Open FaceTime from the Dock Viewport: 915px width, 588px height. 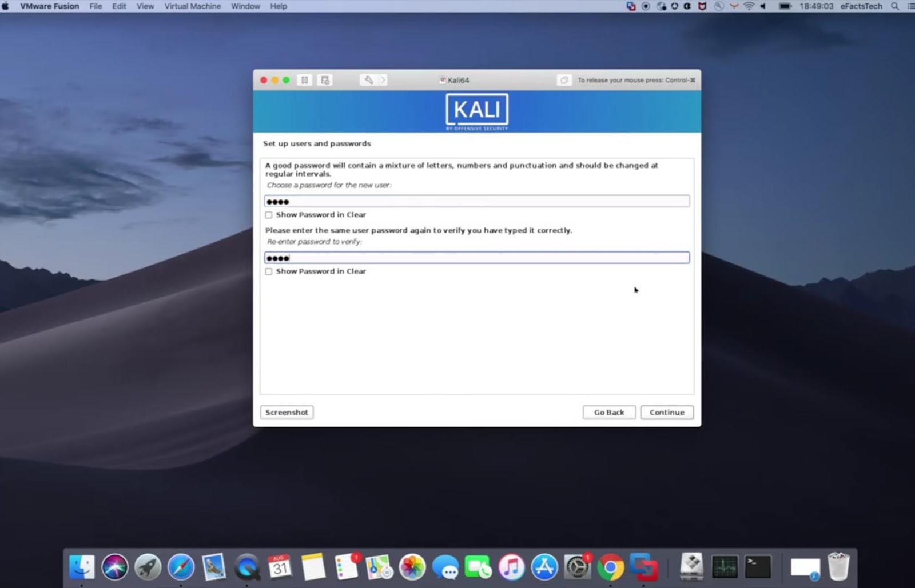click(x=478, y=567)
